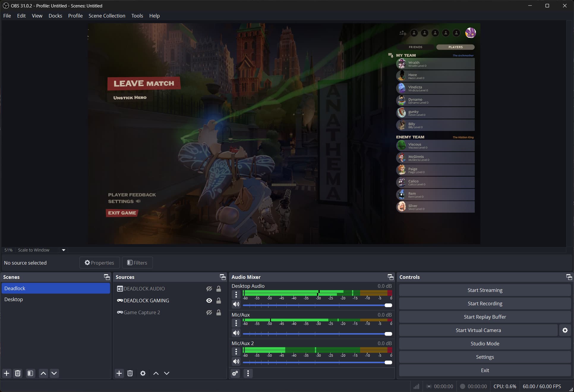The width and height of the screenshot is (574, 392).
Task: Pop out the Audio Mixer dock
Action: pos(390,277)
